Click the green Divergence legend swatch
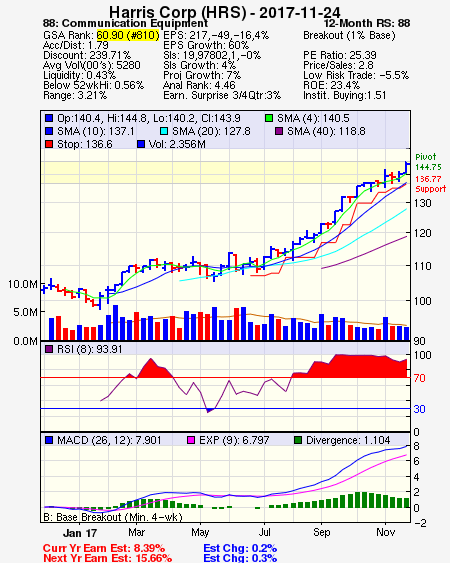The image size is (450, 563). (x=298, y=440)
